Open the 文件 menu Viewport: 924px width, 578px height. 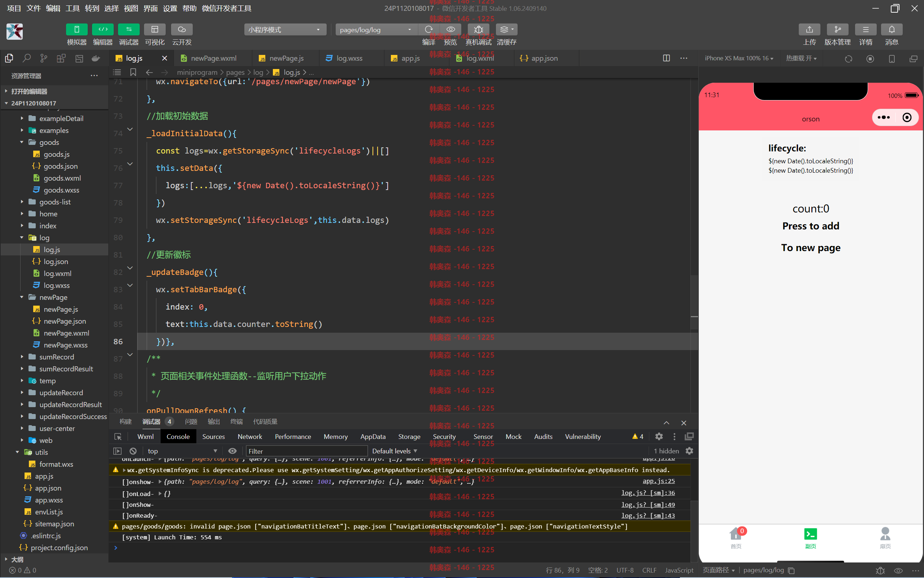[33, 8]
